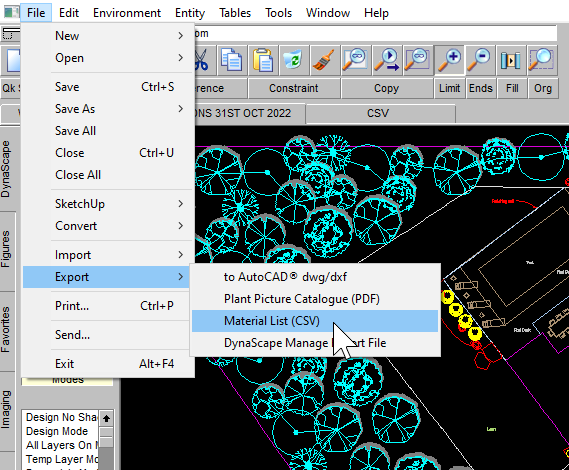Open the Tables menu
This screenshot has width=569, height=470.
[235, 13]
